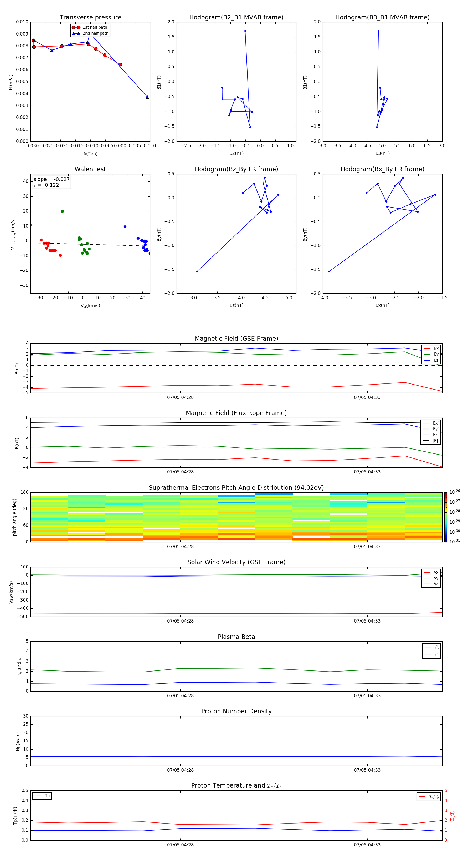Click the 10^-31 colorbar label

coord(455,542)
